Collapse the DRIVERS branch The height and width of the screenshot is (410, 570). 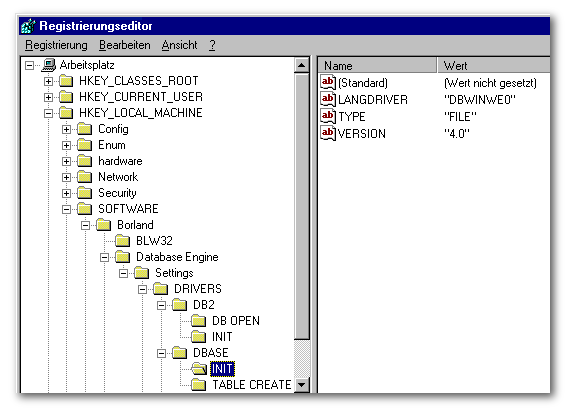[142, 289]
